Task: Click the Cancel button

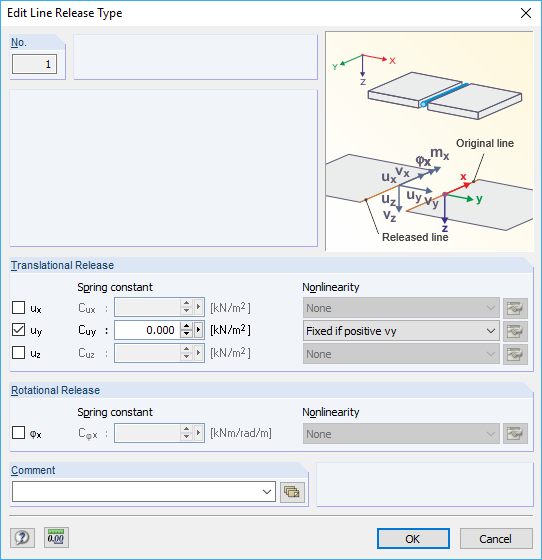Action: coord(496,539)
